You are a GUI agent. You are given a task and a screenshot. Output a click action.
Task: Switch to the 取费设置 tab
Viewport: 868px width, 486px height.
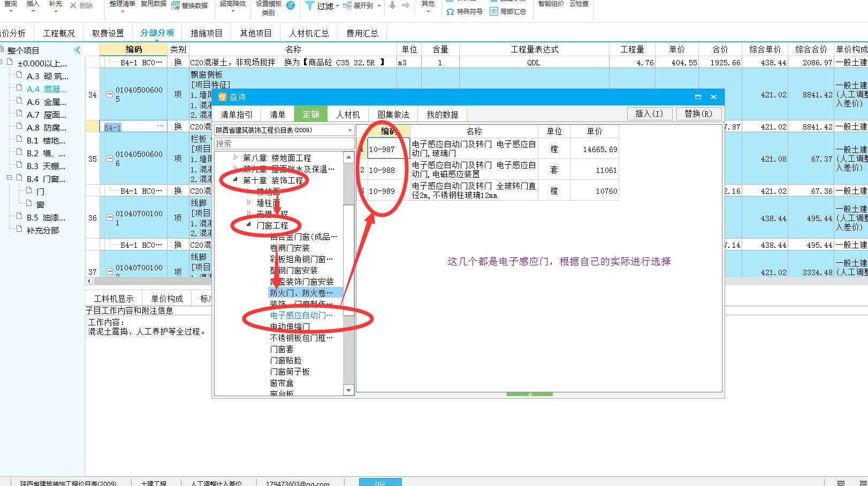click(x=108, y=33)
